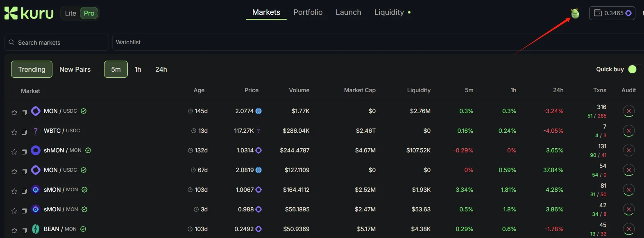Star the WBTC / USDC market
Screen dimensions: 644x238
click(14, 132)
